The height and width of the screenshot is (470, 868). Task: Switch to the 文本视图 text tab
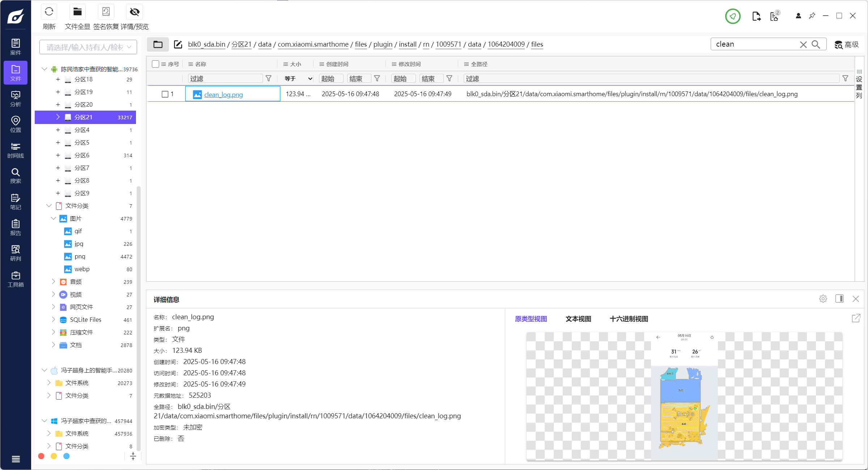click(x=578, y=319)
